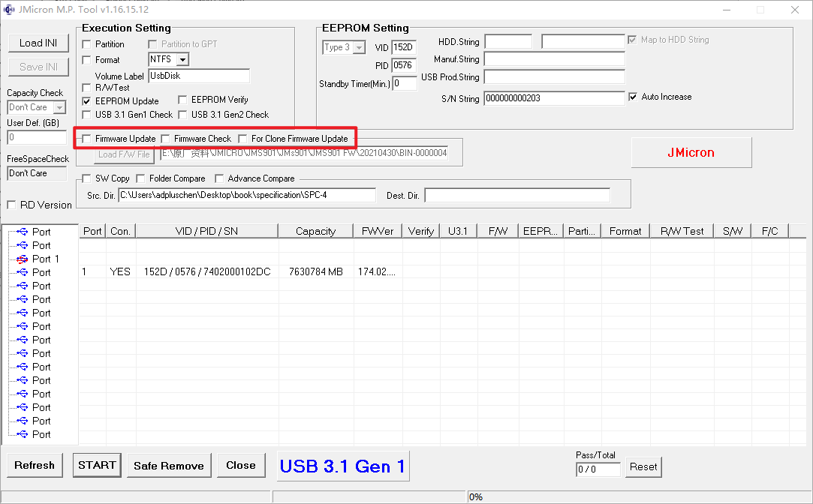Enable the Firmware Update checkbox
The height and width of the screenshot is (504, 813).
[x=86, y=138]
